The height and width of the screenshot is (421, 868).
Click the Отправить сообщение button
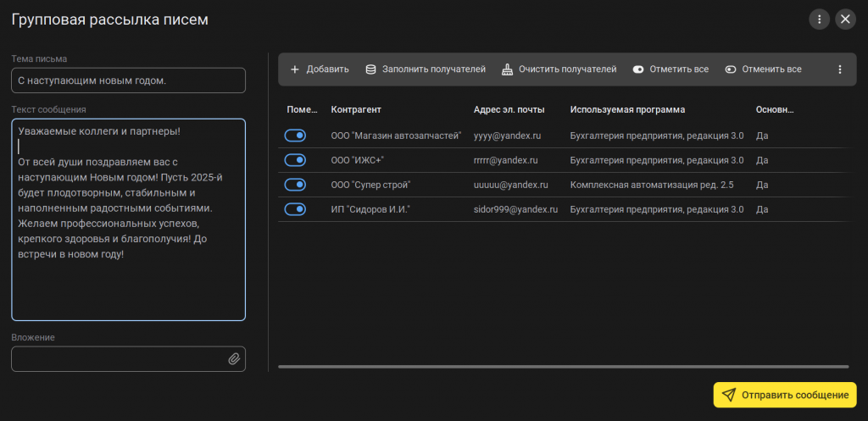coord(784,395)
